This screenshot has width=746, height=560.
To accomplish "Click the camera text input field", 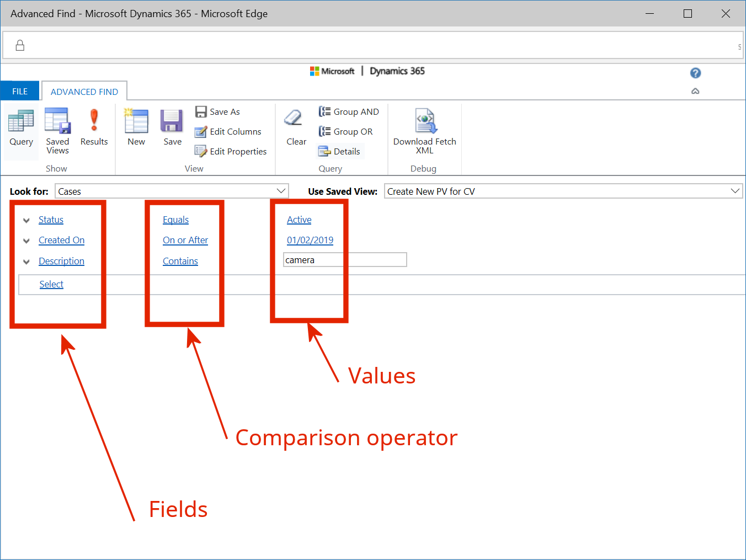I will coord(345,260).
